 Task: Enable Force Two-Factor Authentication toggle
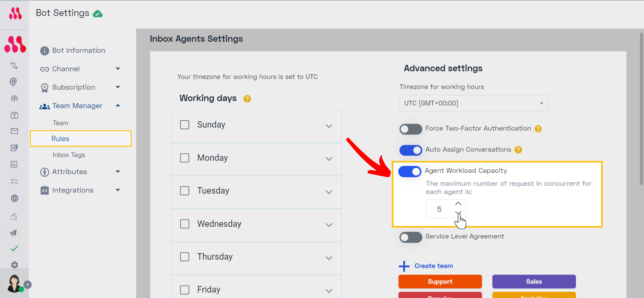tap(411, 129)
